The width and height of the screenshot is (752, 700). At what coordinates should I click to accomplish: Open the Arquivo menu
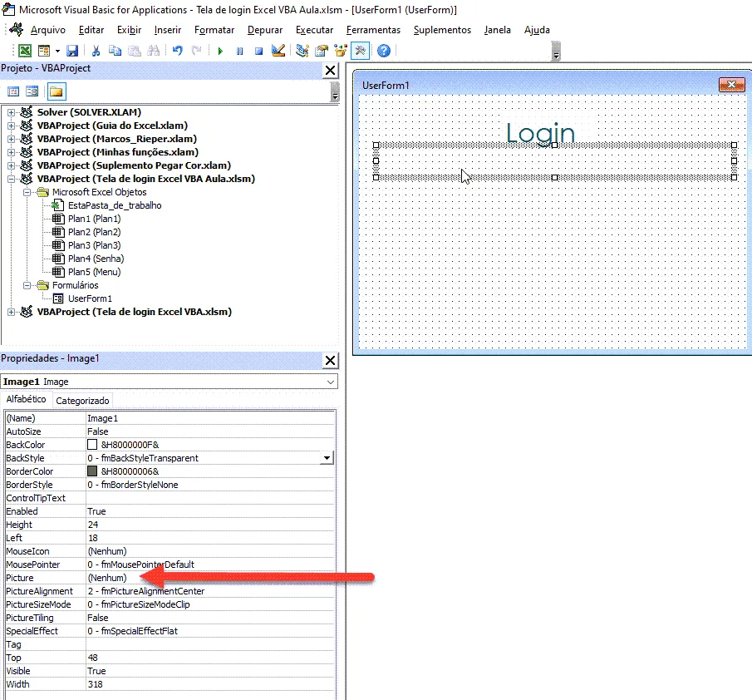(47, 30)
